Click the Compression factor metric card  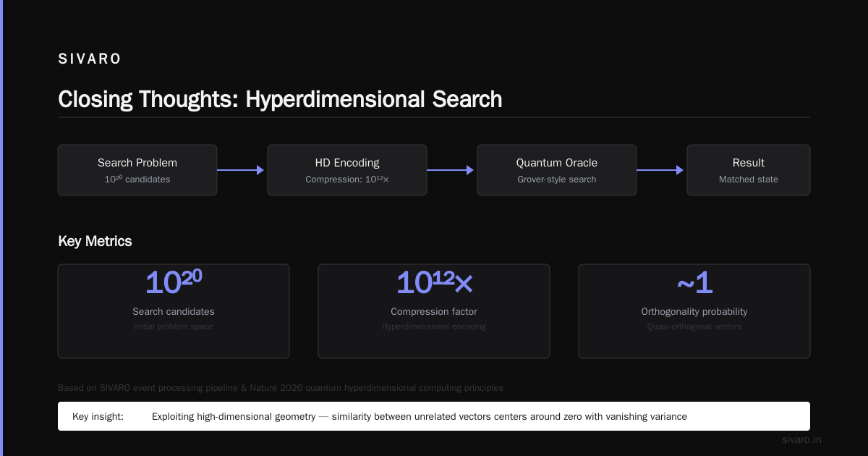434,311
